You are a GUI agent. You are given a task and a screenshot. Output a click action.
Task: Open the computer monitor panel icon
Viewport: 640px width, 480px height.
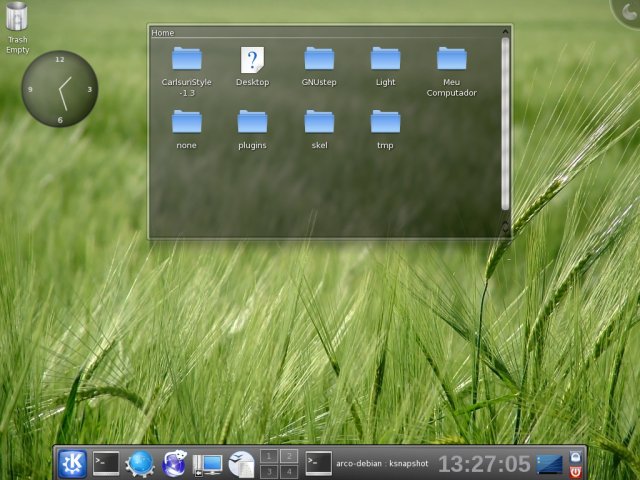[208, 464]
